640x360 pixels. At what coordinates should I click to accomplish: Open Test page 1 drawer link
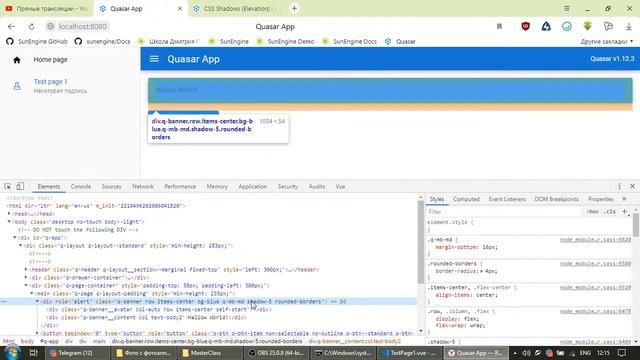(51, 82)
